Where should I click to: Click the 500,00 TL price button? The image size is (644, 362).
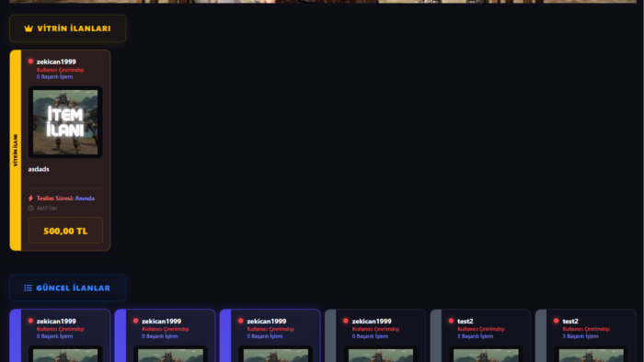[65, 231]
